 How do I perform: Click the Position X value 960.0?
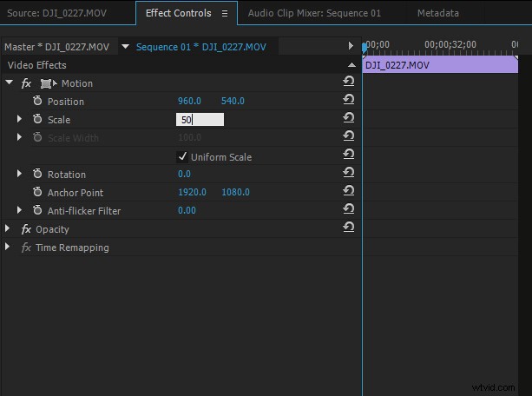[189, 102]
